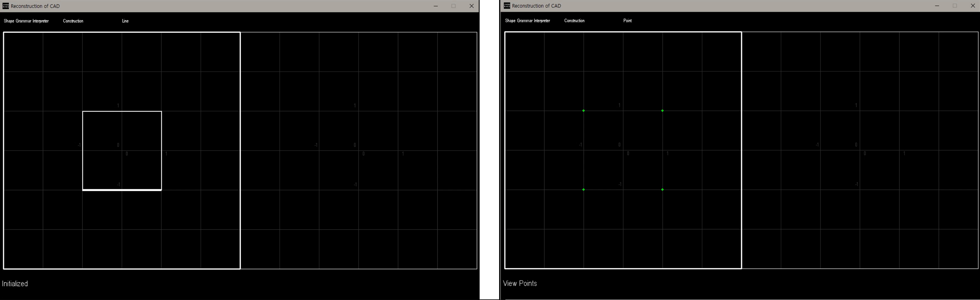This screenshot has width=980, height=300.
Task: Click the Initialized status text
Action: tap(15, 284)
